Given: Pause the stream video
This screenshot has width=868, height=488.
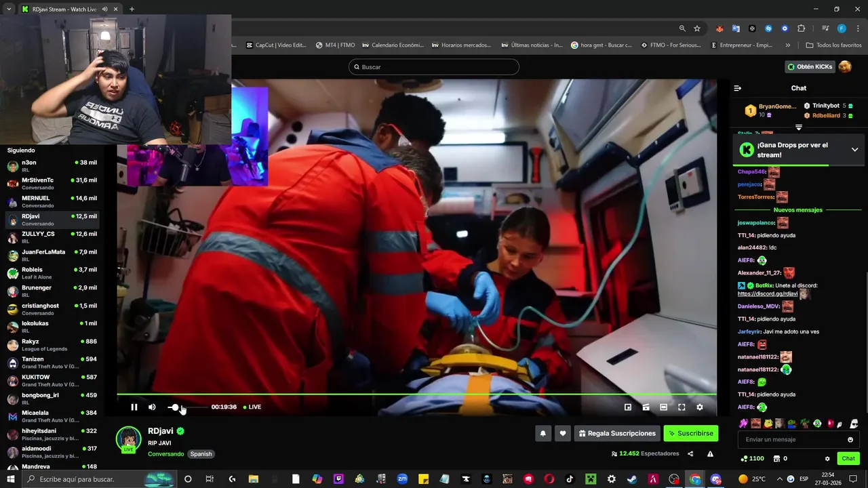Looking at the screenshot, I should [134, 407].
